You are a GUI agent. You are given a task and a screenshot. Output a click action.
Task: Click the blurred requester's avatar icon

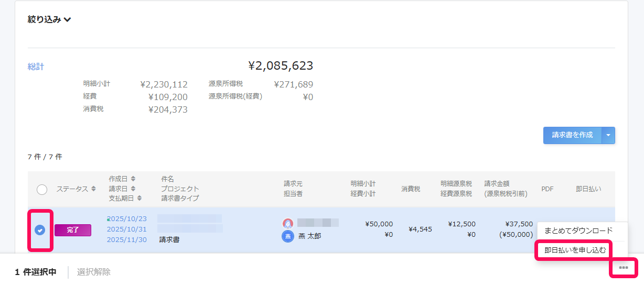point(287,223)
